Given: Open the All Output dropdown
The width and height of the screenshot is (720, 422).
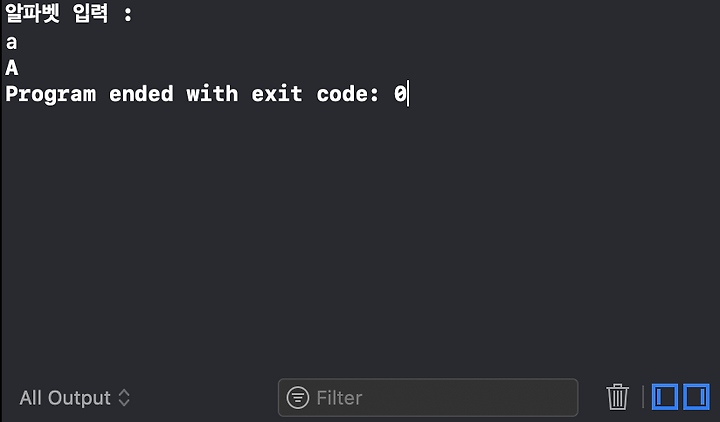Looking at the screenshot, I should tap(75, 398).
